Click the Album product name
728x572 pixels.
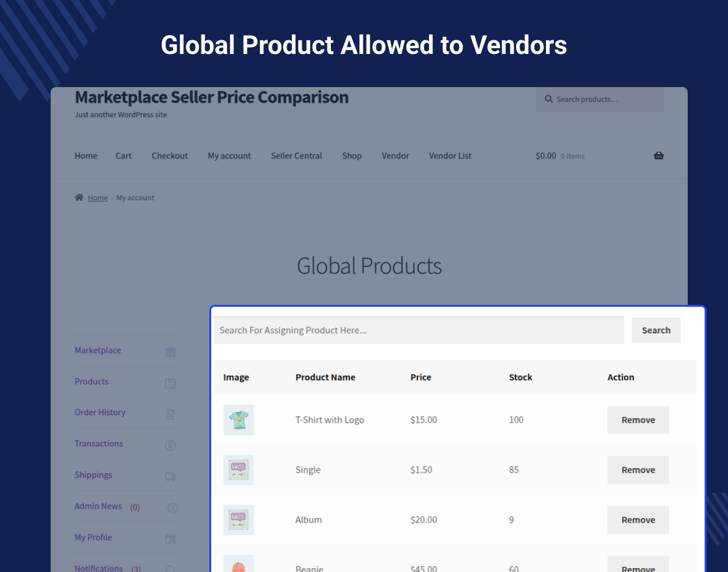pyautogui.click(x=308, y=520)
